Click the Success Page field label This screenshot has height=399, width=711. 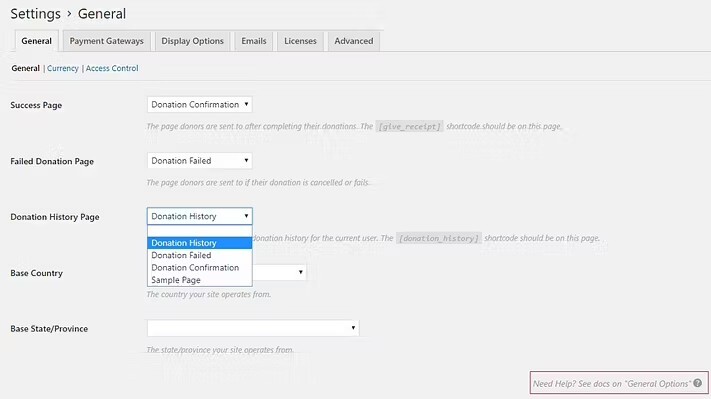pyautogui.click(x=36, y=105)
